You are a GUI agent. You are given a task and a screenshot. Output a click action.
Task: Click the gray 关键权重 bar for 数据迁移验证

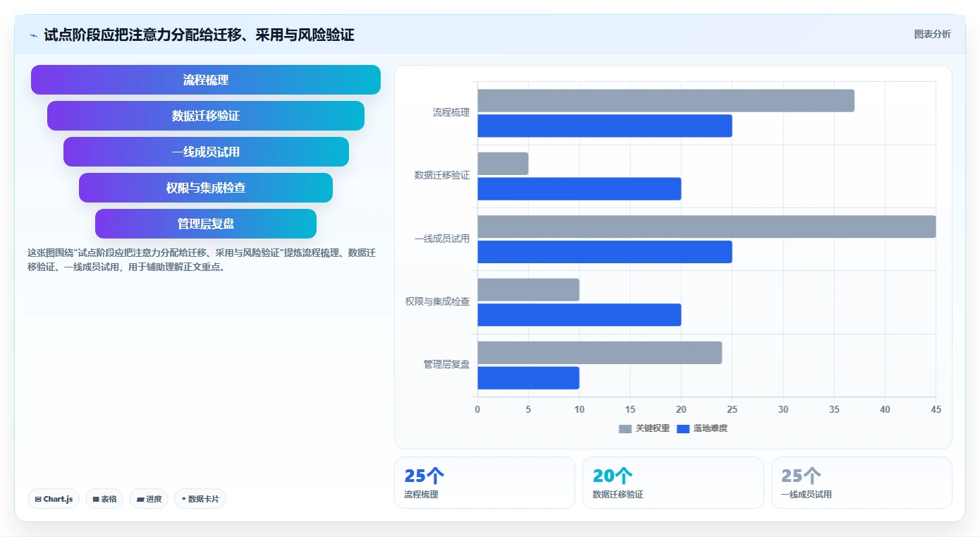(x=503, y=164)
